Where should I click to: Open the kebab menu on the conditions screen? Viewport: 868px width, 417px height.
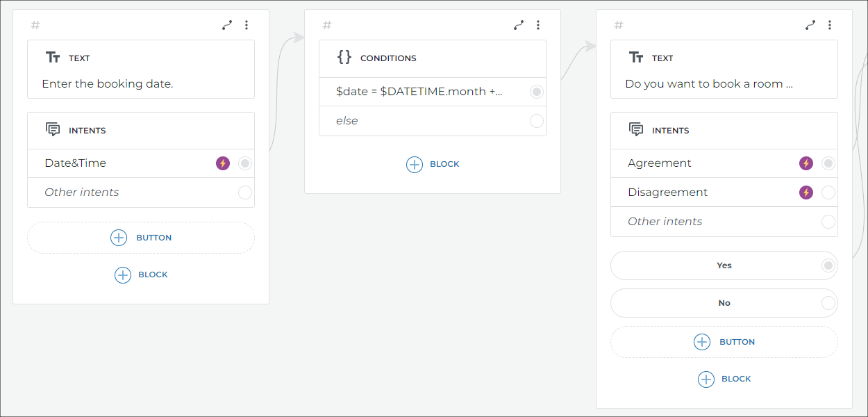(x=538, y=24)
